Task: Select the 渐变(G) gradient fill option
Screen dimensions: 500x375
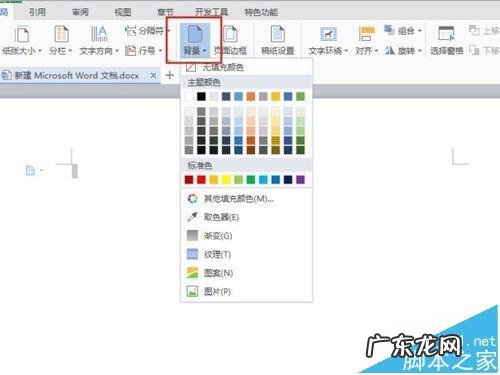Action: [246, 236]
